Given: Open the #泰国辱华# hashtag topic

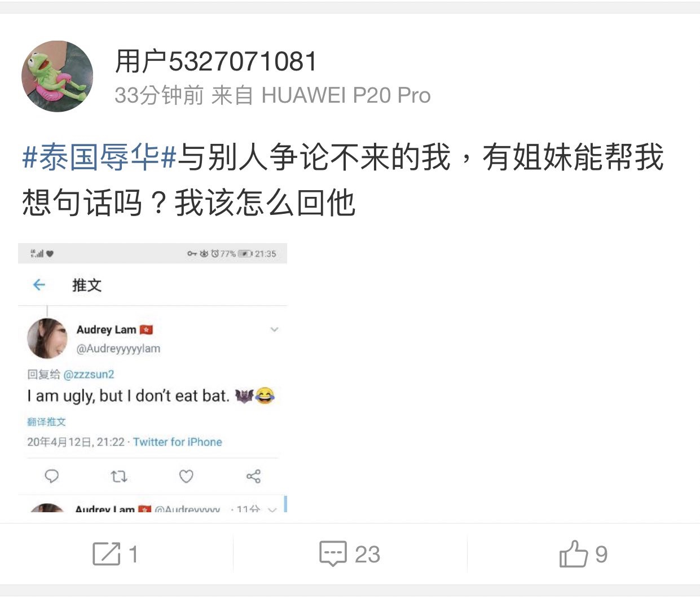Looking at the screenshot, I should click(100, 157).
